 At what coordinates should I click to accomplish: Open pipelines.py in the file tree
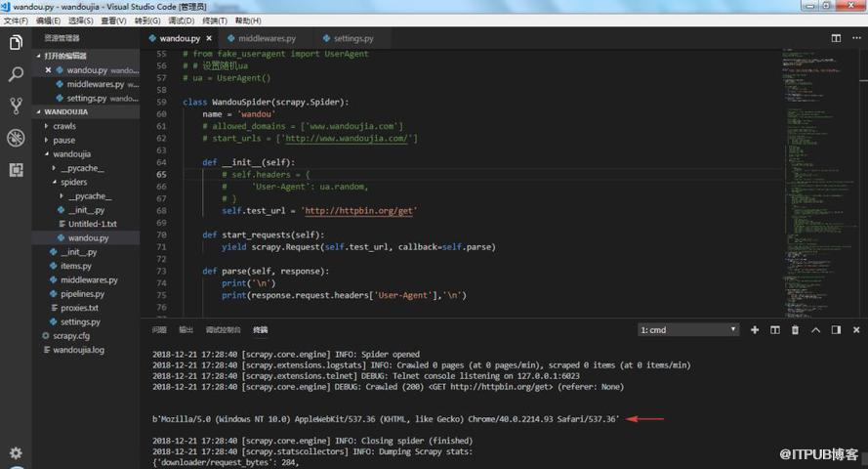(x=82, y=294)
